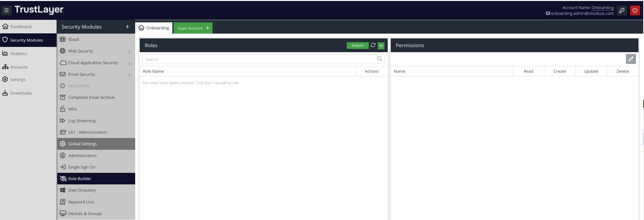Click the onboarding.admin email address
Viewport: 644px width, 220px height.
click(x=582, y=13)
